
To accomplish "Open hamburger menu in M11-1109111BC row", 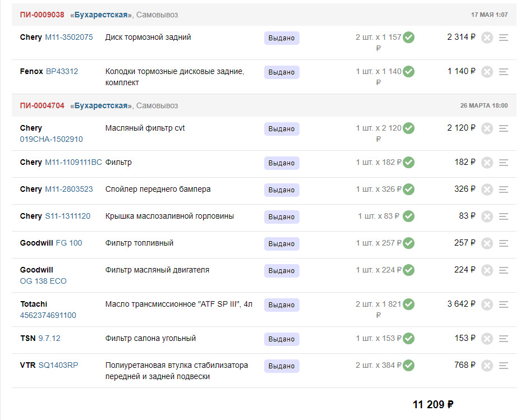I will point(504,163).
